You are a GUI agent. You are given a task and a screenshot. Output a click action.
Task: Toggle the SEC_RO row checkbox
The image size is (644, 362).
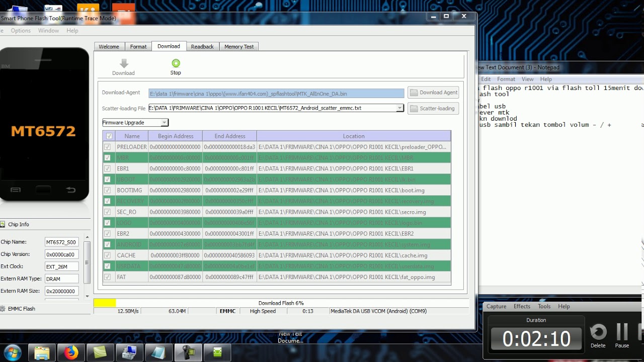point(107,212)
